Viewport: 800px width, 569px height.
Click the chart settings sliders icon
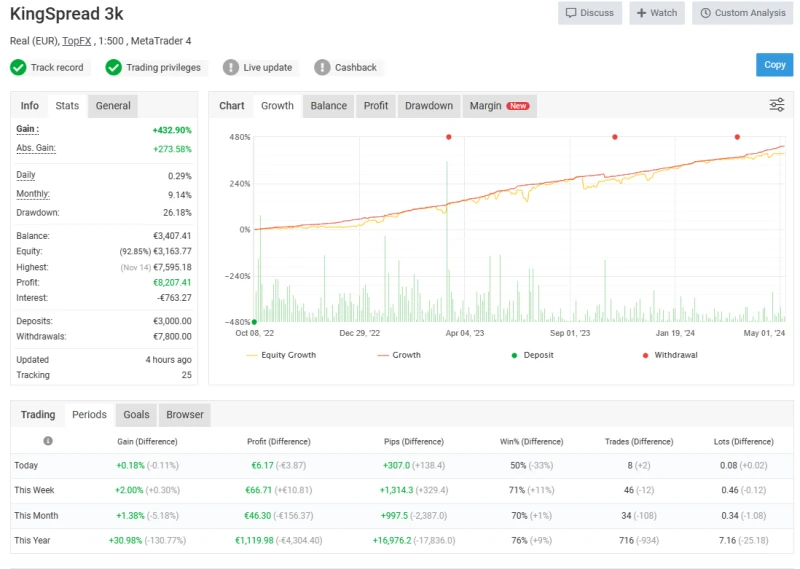point(776,105)
